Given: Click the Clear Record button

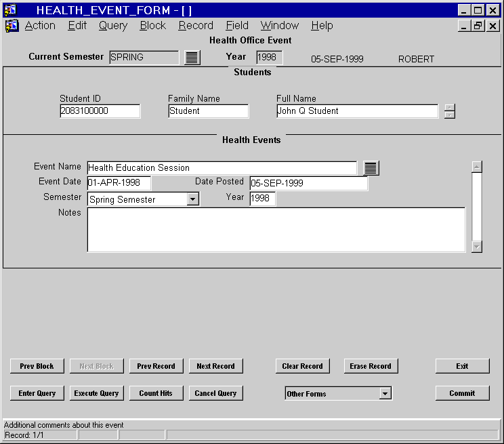Looking at the screenshot, I should 302,366.
